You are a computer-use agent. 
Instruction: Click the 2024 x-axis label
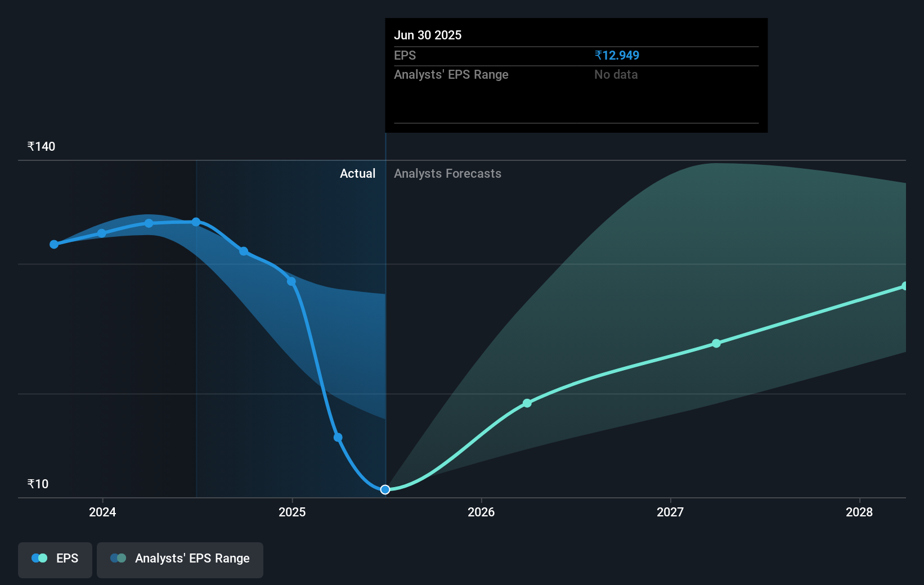(x=102, y=512)
